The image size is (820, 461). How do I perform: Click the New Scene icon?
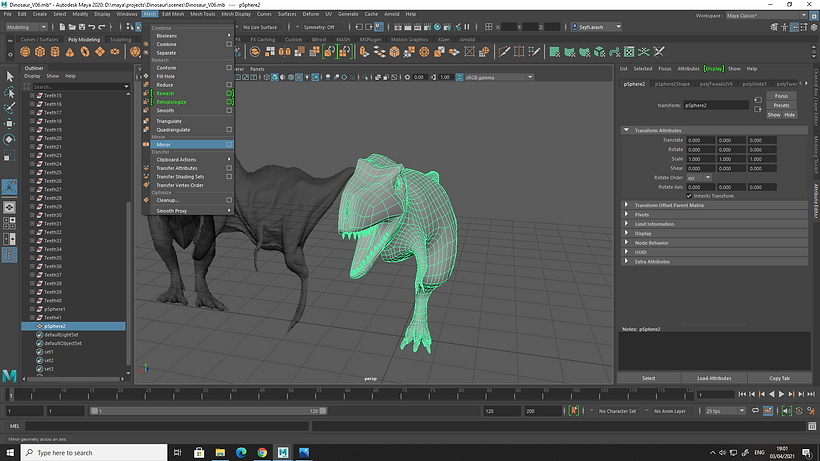coord(62,27)
